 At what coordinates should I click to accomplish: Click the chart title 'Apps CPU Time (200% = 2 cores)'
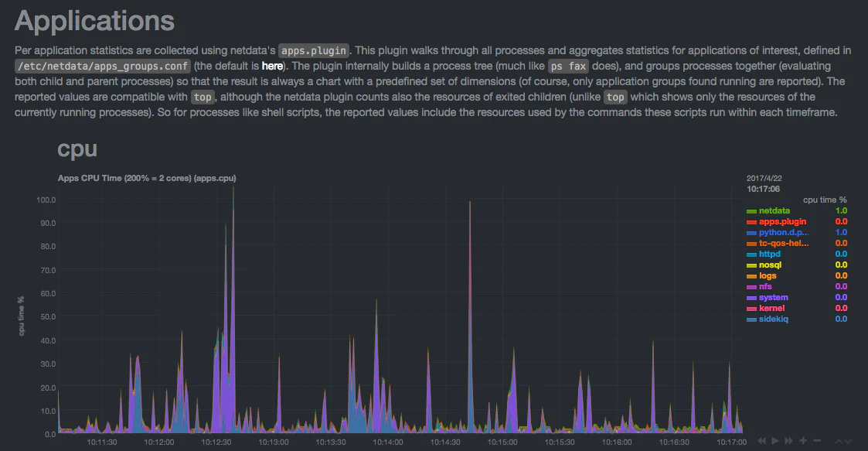[124, 178]
